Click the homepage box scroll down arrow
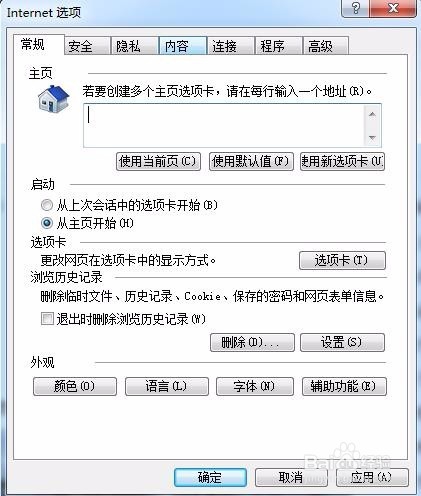 [x=372, y=137]
